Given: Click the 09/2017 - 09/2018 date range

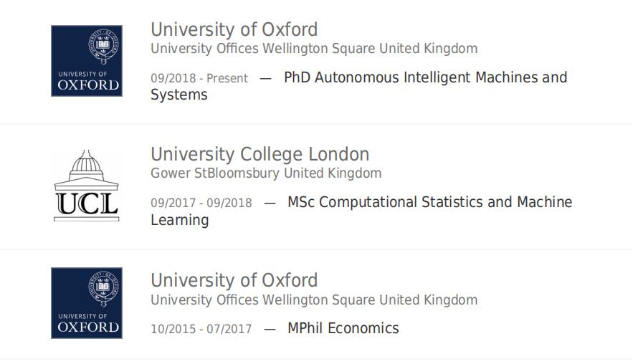Looking at the screenshot, I should (201, 203).
